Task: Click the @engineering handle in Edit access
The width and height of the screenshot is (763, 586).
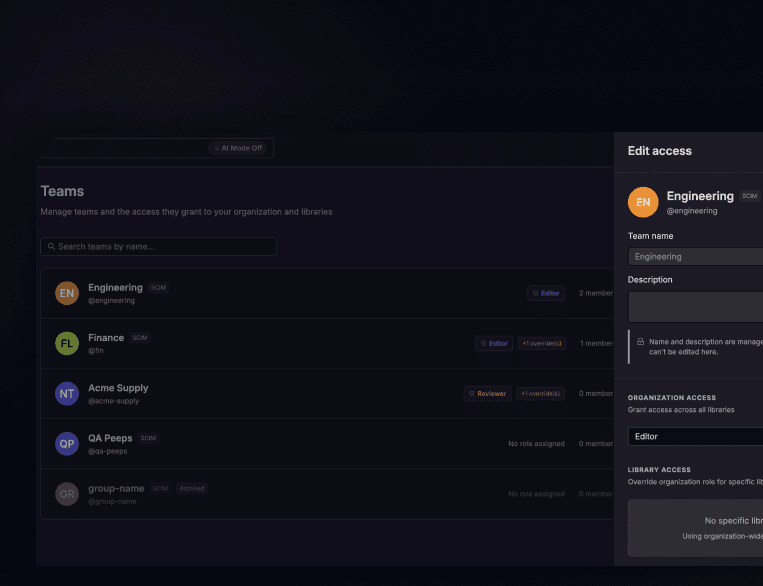Action: (692, 211)
